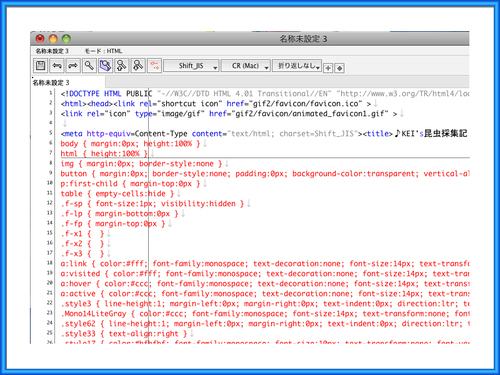Click the small diamond button in toolbar

coord(339,68)
